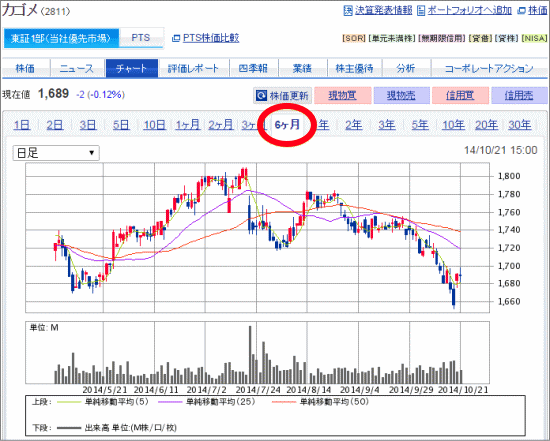Click the current price 1,689
This screenshot has width=550, height=441.
click(x=53, y=94)
